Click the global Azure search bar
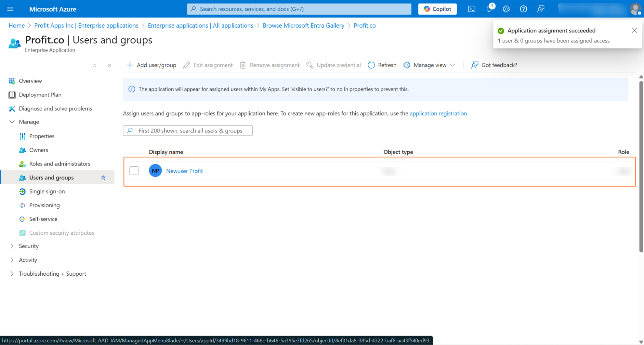 299,9
